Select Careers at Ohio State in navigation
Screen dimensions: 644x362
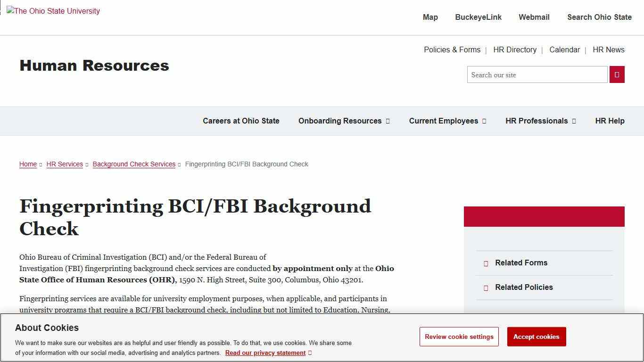coord(241,121)
